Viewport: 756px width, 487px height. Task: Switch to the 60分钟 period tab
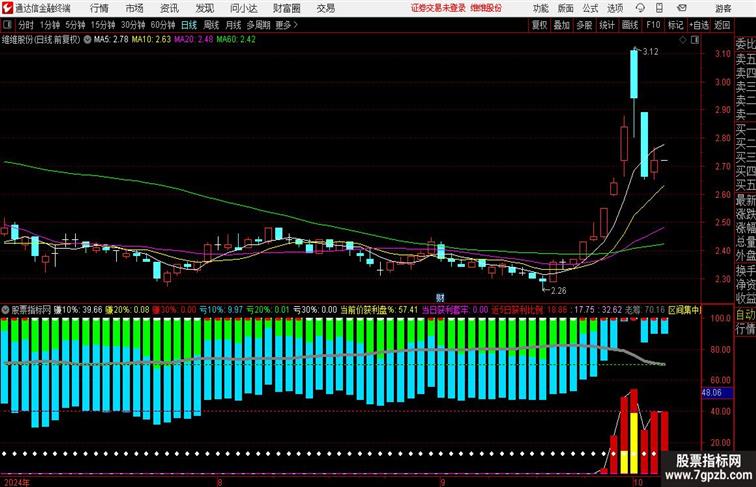pyautogui.click(x=163, y=25)
